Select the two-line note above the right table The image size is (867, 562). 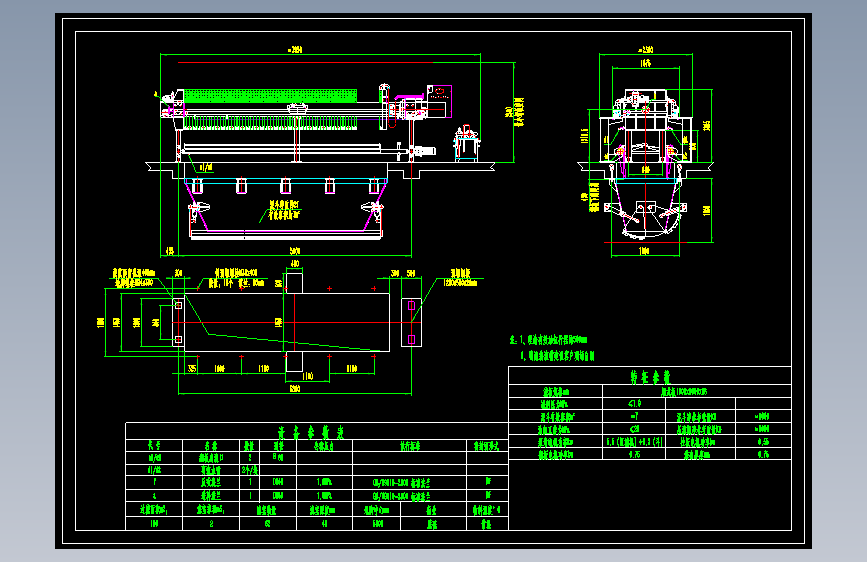[552, 348]
